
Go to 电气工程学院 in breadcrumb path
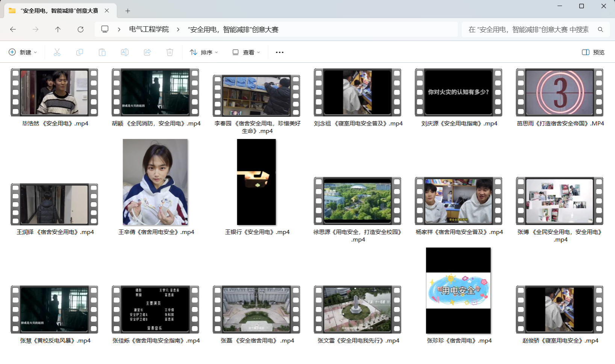tap(149, 29)
